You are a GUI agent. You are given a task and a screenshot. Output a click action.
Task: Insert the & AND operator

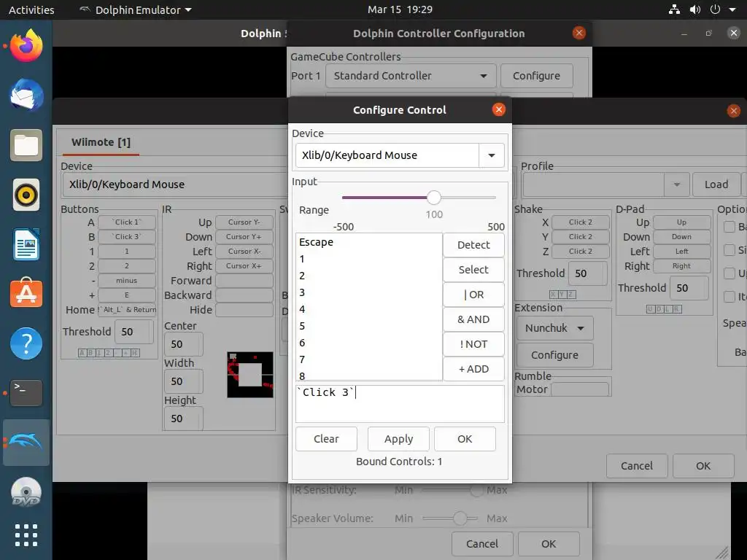(x=473, y=319)
